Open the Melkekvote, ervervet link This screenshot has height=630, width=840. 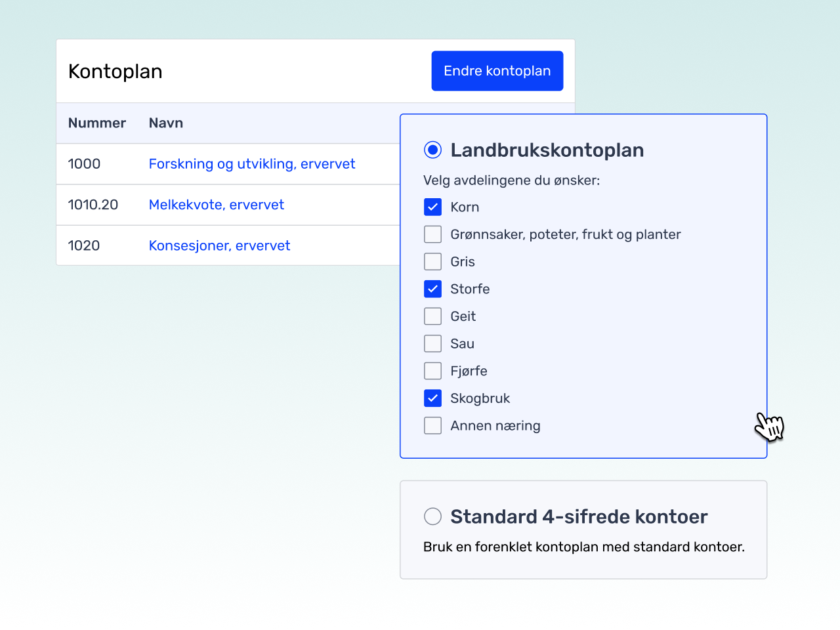(216, 205)
